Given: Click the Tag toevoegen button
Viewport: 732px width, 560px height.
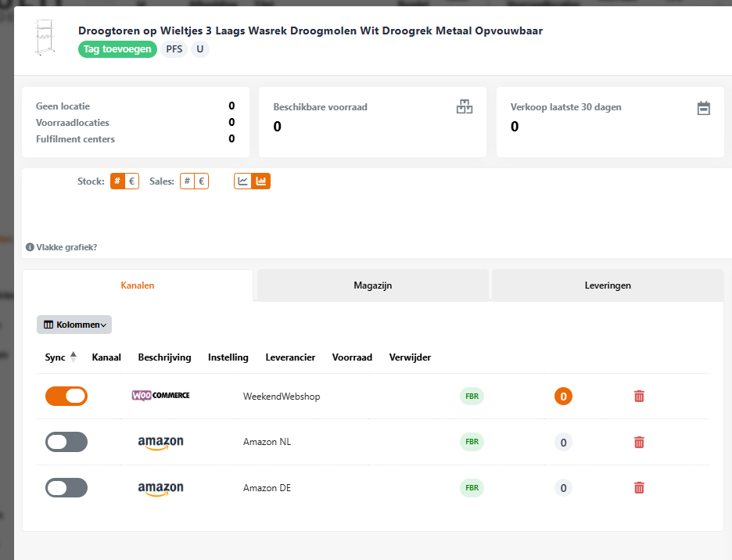Looking at the screenshot, I should (x=118, y=49).
